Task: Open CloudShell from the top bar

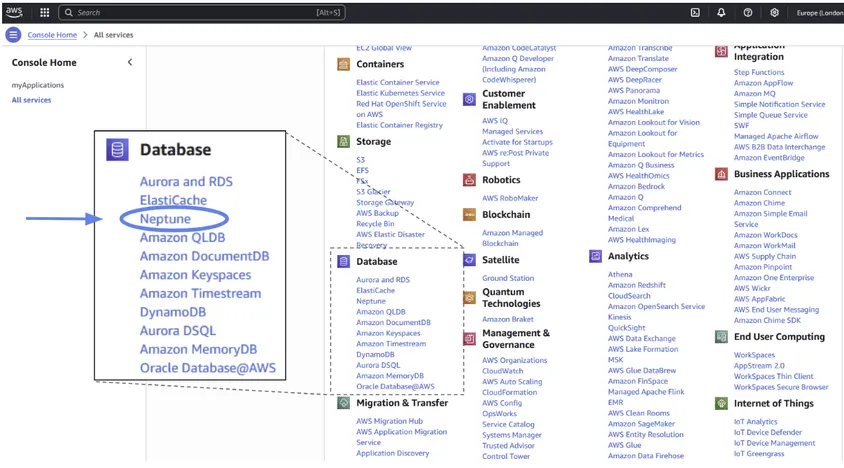Action: tap(695, 12)
